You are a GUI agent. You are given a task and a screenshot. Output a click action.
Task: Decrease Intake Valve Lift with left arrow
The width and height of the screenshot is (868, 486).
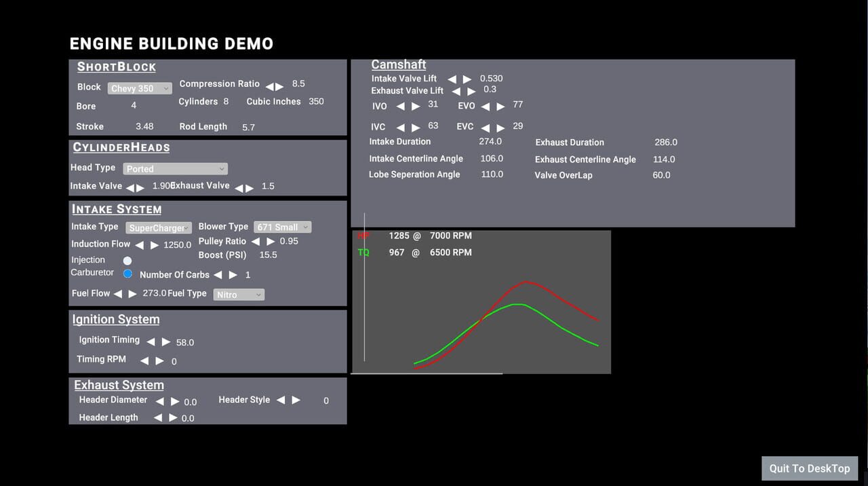point(452,79)
